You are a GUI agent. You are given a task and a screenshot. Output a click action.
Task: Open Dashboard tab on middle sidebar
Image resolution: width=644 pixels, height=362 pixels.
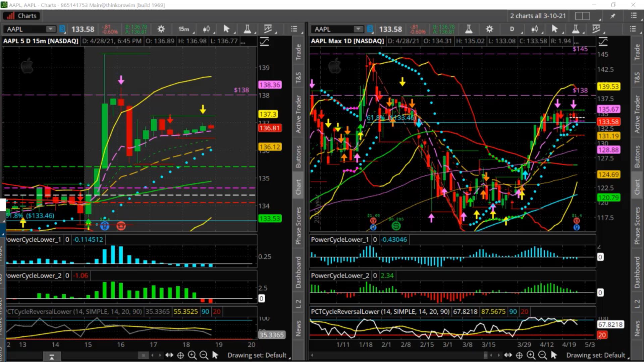coord(298,272)
